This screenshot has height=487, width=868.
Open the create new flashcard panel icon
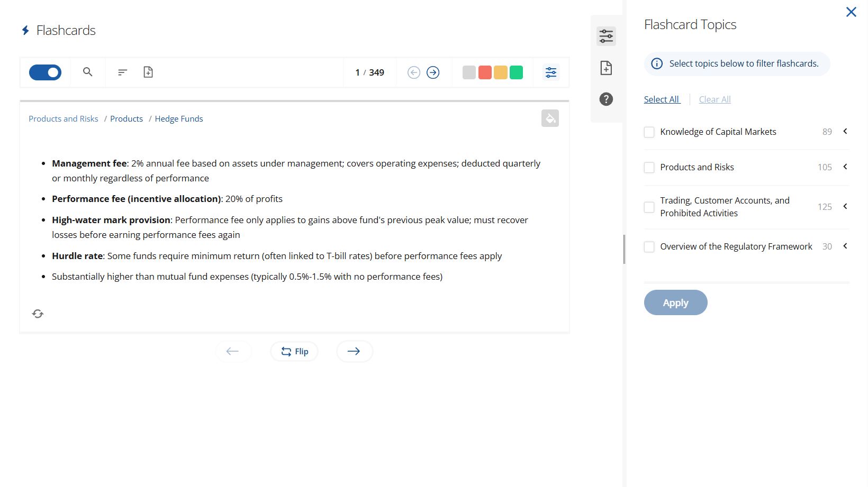pos(606,68)
